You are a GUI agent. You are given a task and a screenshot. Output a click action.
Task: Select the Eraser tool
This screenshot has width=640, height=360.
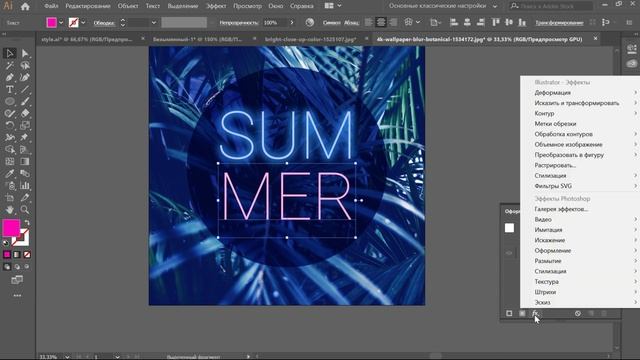25,113
